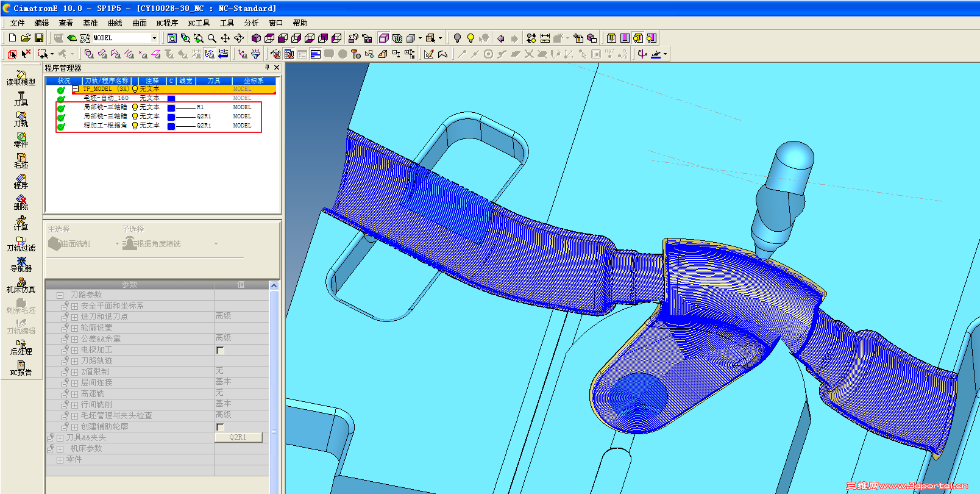Click the Q2R1 tool button in parameters
The height and width of the screenshot is (494, 980).
238,437
